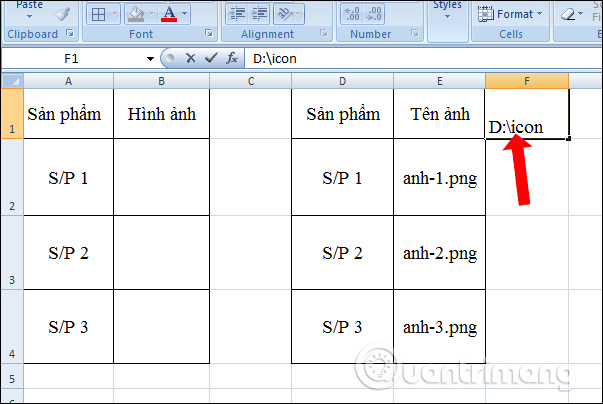The width and height of the screenshot is (603, 404).
Task: Select column E header
Action: pos(440,81)
